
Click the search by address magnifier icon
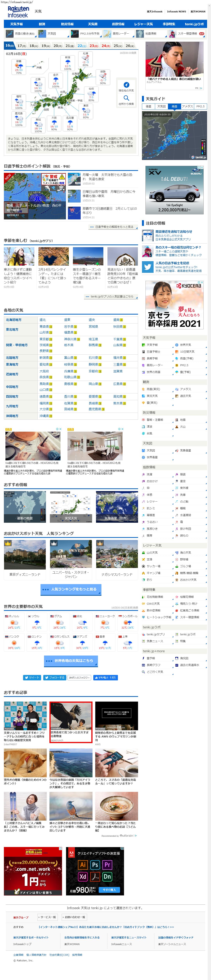(126, 98)
